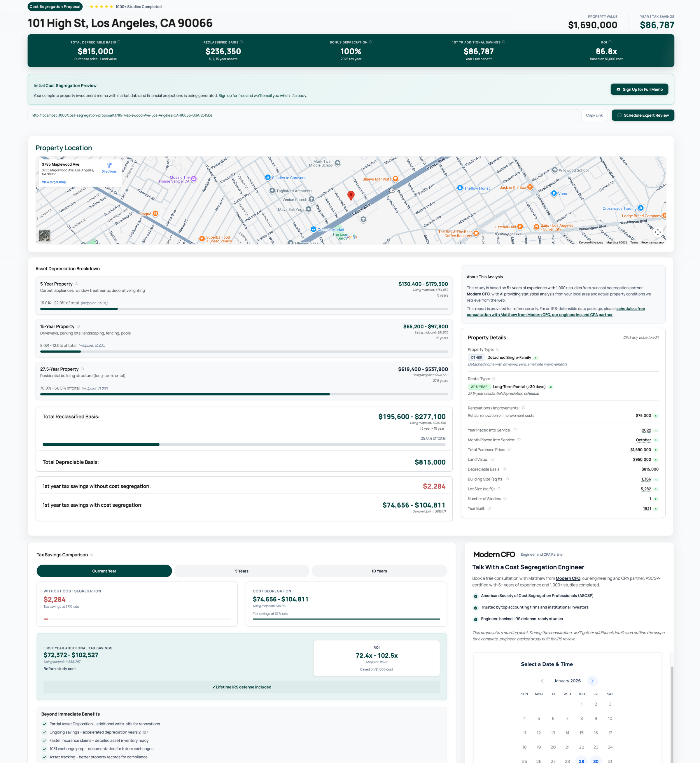The height and width of the screenshot is (763, 700).
Task: Click the red property marker pin on the map
Action: coord(351,195)
